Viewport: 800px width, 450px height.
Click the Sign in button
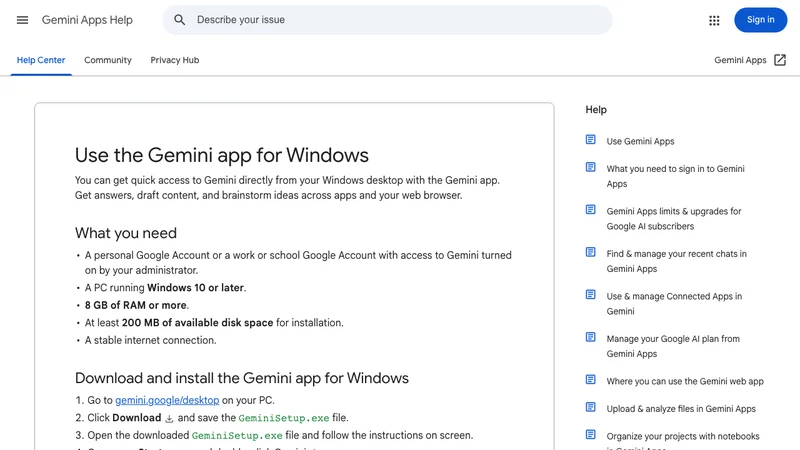coord(760,20)
